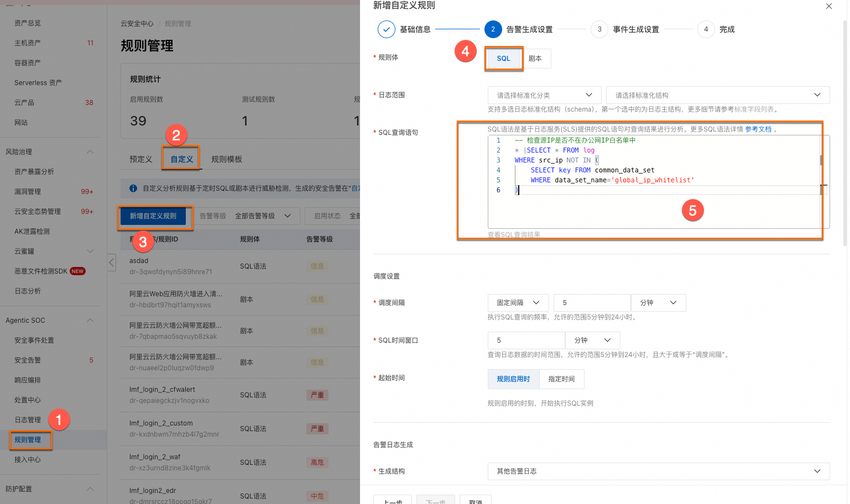The height and width of the screenshot is (504, 850).
Task: Open the 标准字段列表 link
Action: pyautogui.click(x=754, y=109)
